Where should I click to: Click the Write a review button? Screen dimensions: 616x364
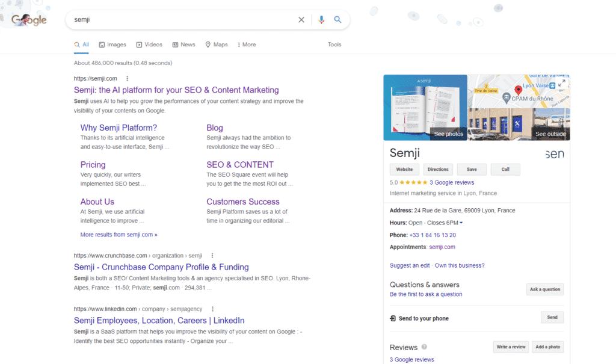pyautogui.click(x=511, y=347)
